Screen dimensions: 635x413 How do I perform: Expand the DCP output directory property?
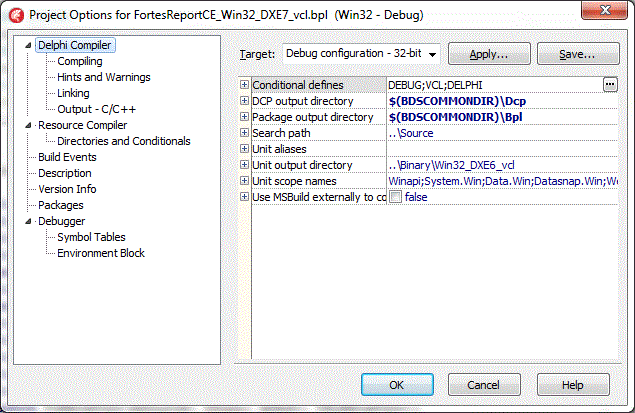pos(244,101)
